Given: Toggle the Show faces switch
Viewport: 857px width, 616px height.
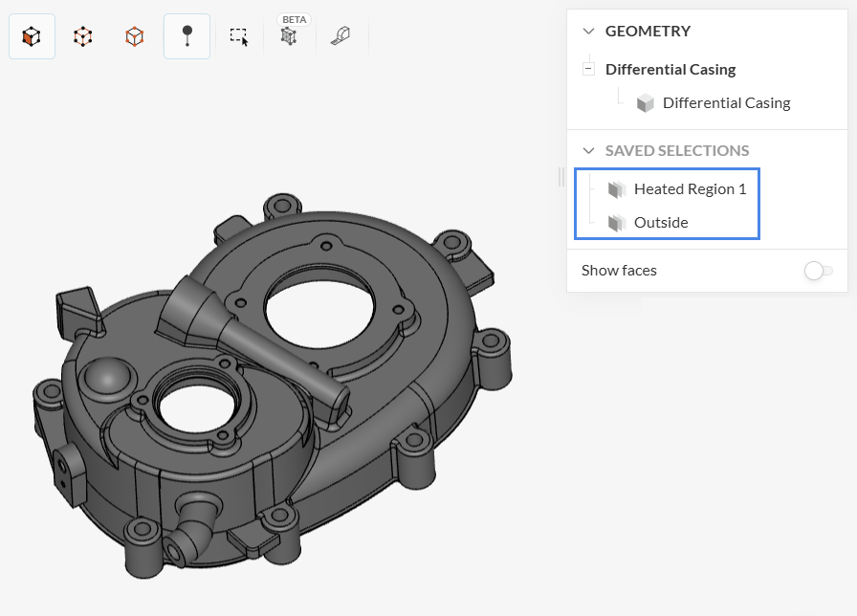Looking at the screenshot, I should click(x=818, y=271).
